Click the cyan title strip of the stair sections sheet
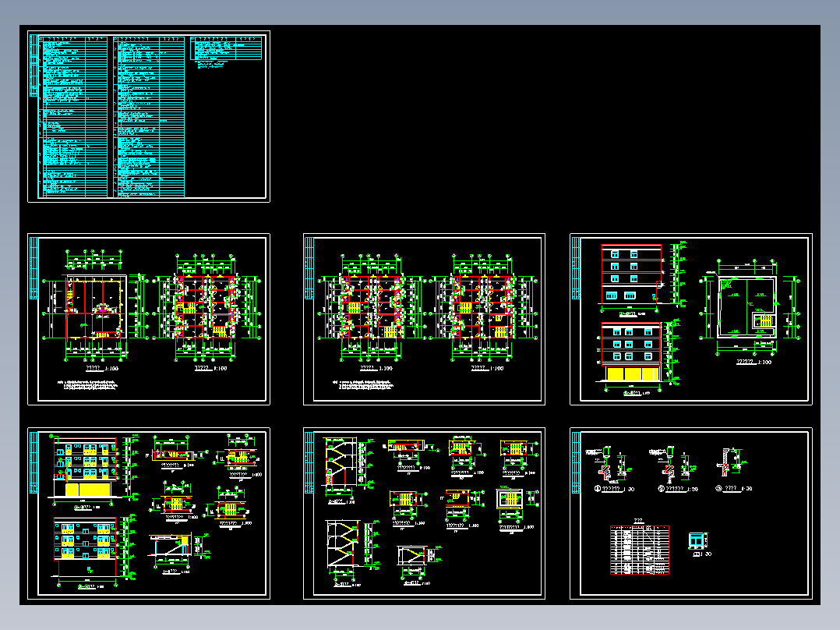This screenshot has width=840, height=630. (x=309, y=462)
